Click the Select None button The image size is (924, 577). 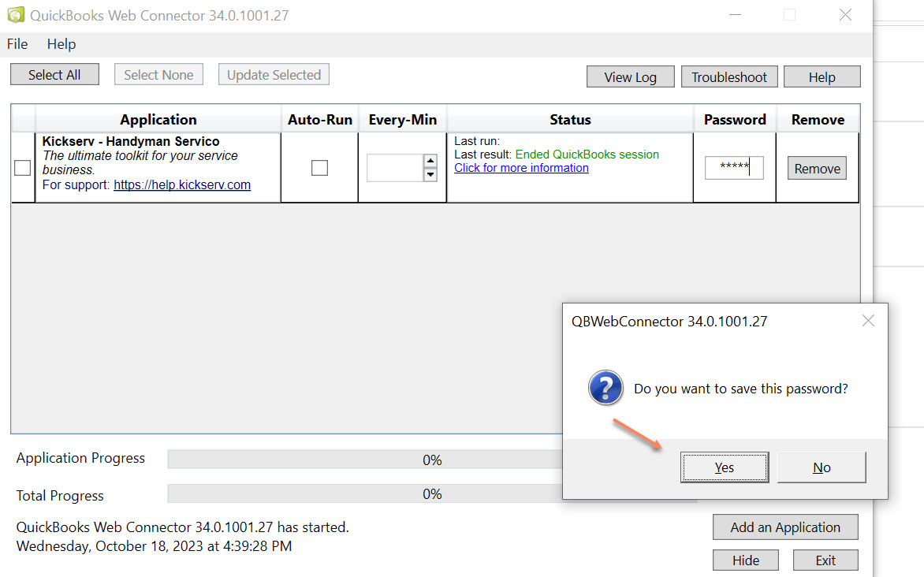pos(158,75)
